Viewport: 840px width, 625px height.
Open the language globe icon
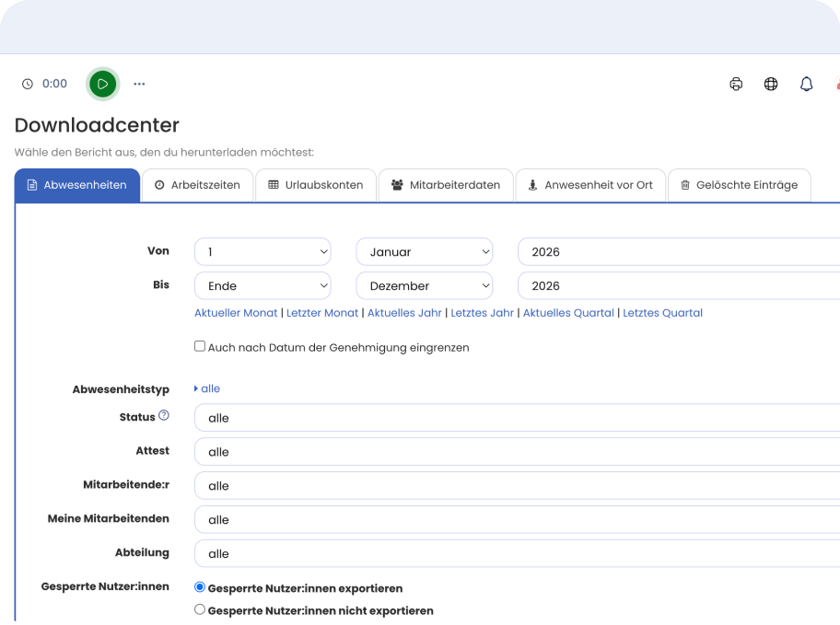click(771, 84)
